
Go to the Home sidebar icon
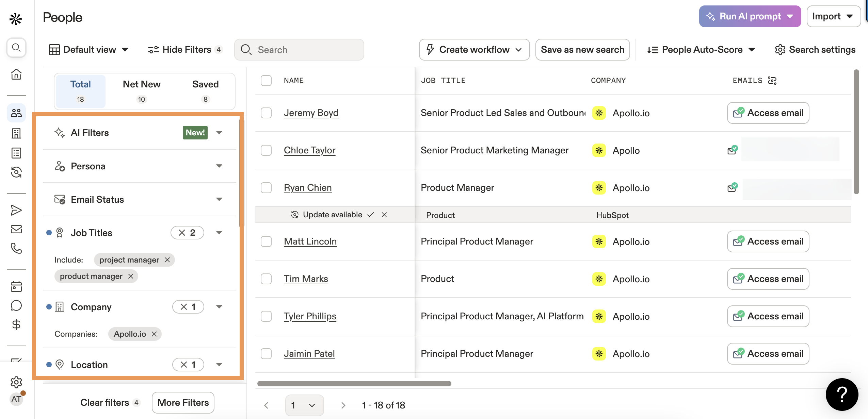[x=16, y=74]
